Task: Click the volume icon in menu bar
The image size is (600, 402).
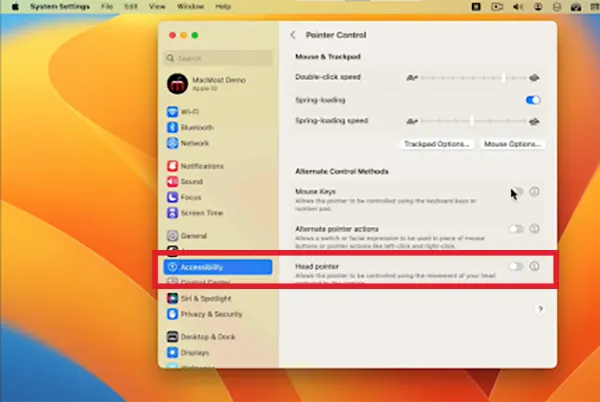Action: [x=518, y=7]
